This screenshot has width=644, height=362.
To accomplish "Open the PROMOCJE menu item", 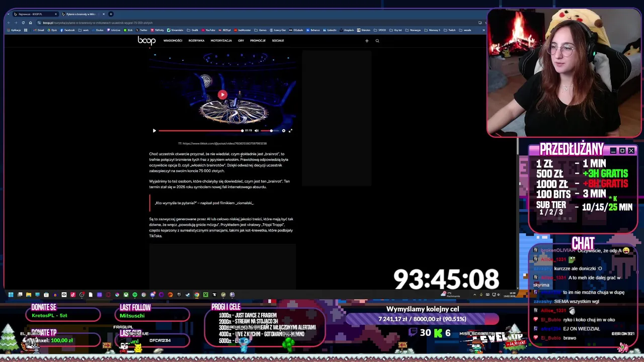I will click(258, 41).
